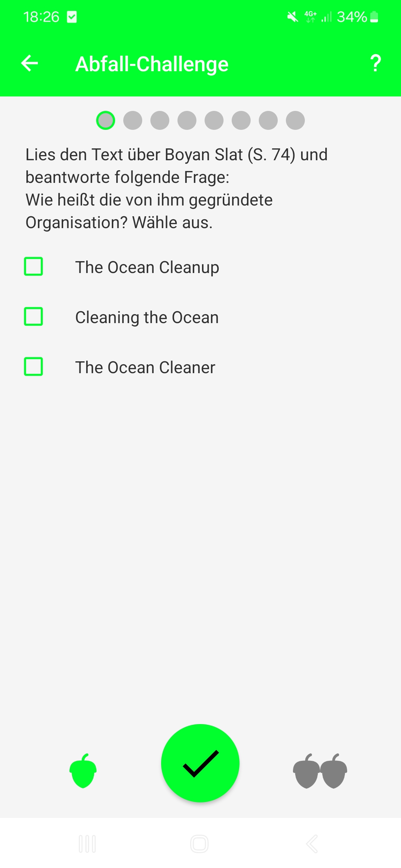Select the first progress dot
The width and height of the screenshot is (401, 868).
click(x=105, y=121)
